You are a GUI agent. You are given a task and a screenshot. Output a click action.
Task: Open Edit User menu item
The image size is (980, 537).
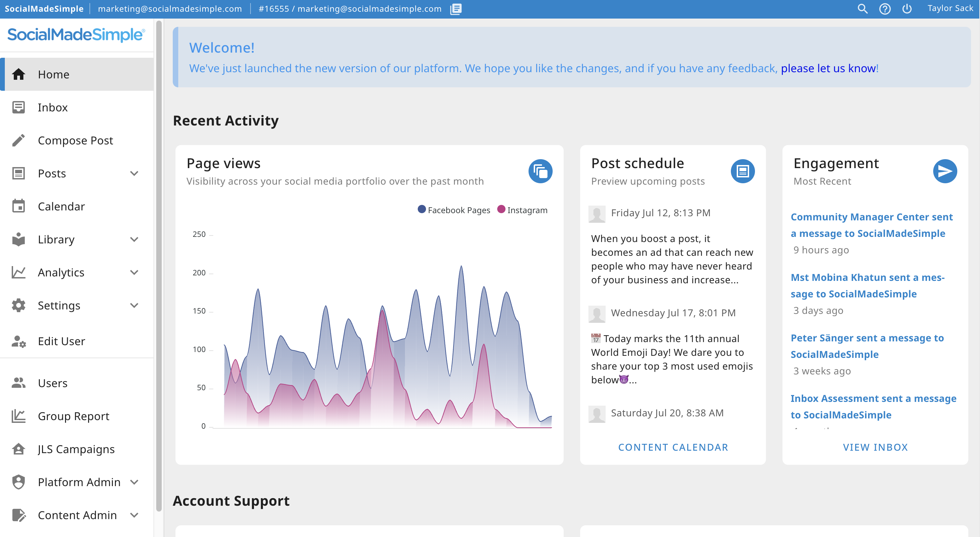(x=77, y=341)
